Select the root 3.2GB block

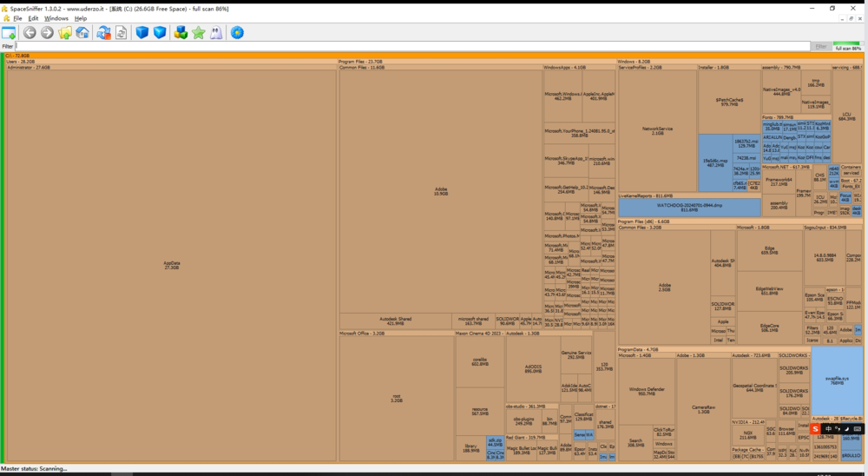click(397, 399)
